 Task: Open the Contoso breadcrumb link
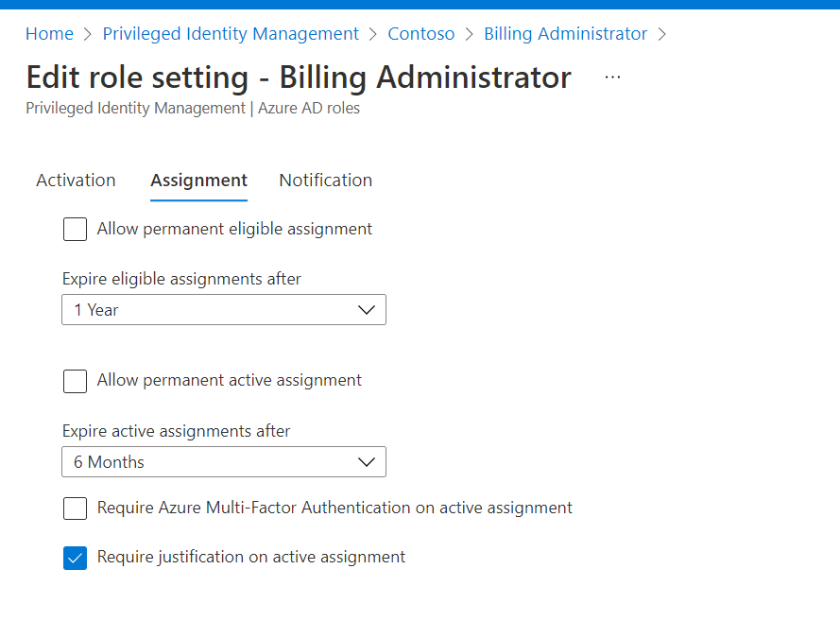pyautogui.click(x=420, y=34)
